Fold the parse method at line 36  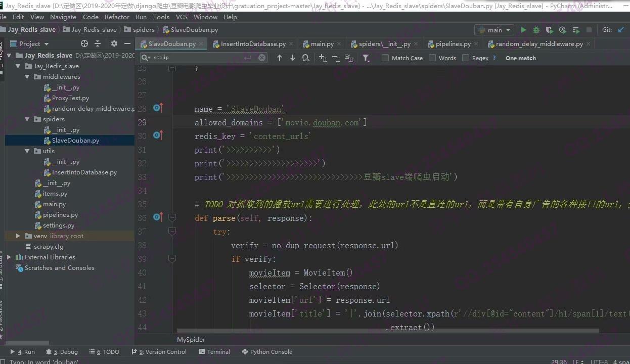pyautogui.click(x=172, y=217)
